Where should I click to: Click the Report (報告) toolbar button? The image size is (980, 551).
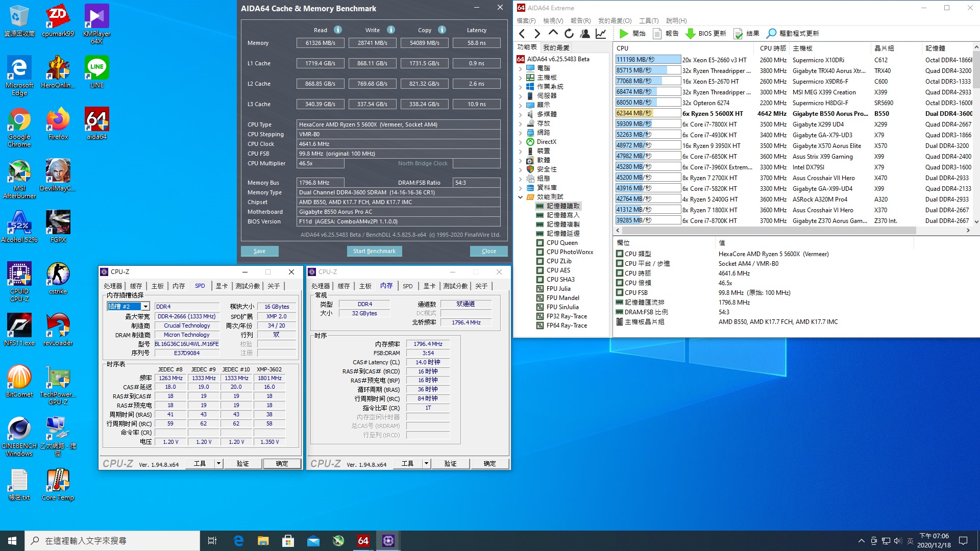tap(666, 34)
